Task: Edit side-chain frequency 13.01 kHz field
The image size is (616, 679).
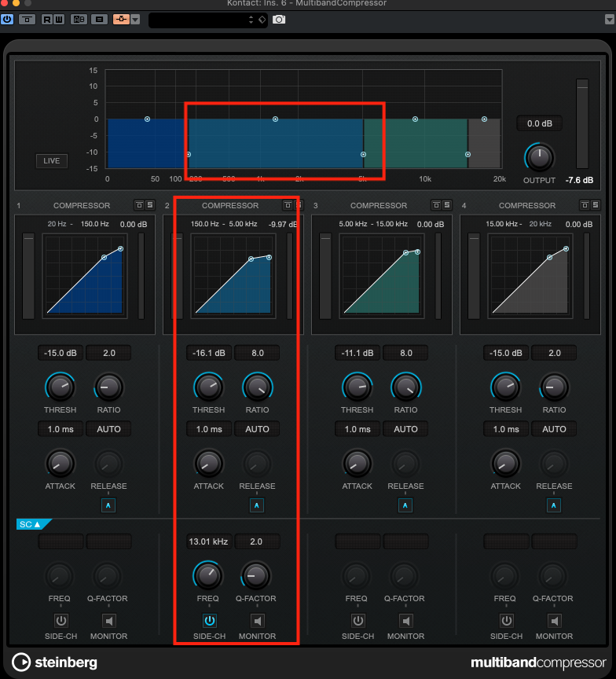Action: 209,541
